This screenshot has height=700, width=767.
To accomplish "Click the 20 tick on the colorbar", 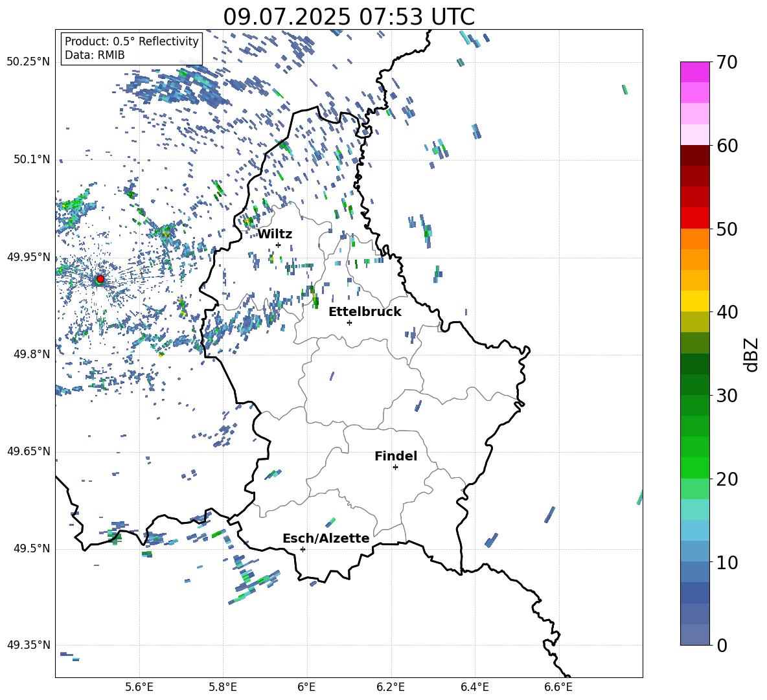I will pos(726,479).
